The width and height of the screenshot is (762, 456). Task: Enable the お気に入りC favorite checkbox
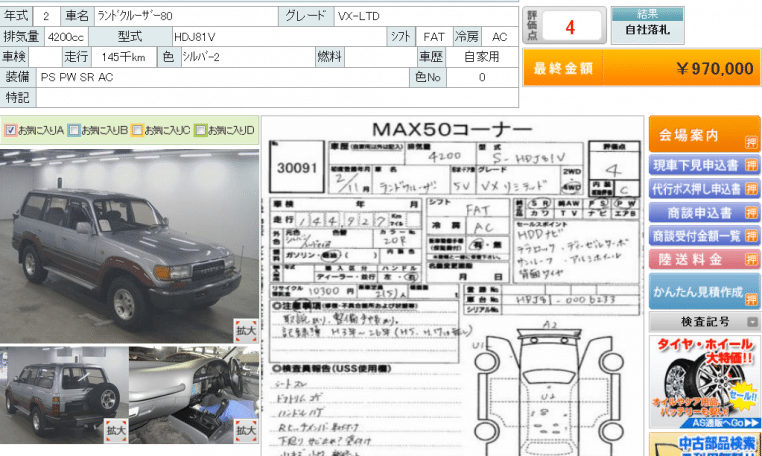[x=137, y=130]
